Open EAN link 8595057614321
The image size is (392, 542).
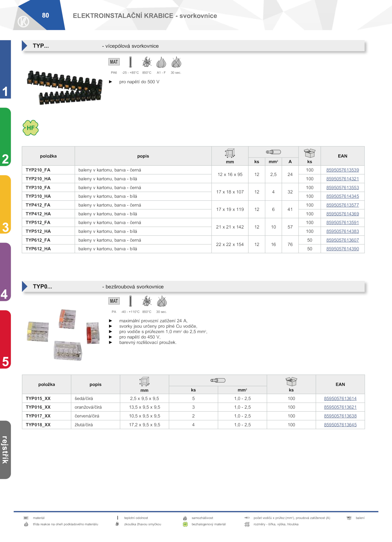[343, 179]
